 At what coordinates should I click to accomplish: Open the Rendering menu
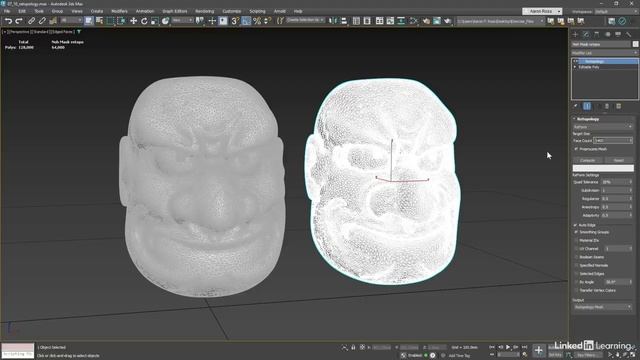coord(204,11)
